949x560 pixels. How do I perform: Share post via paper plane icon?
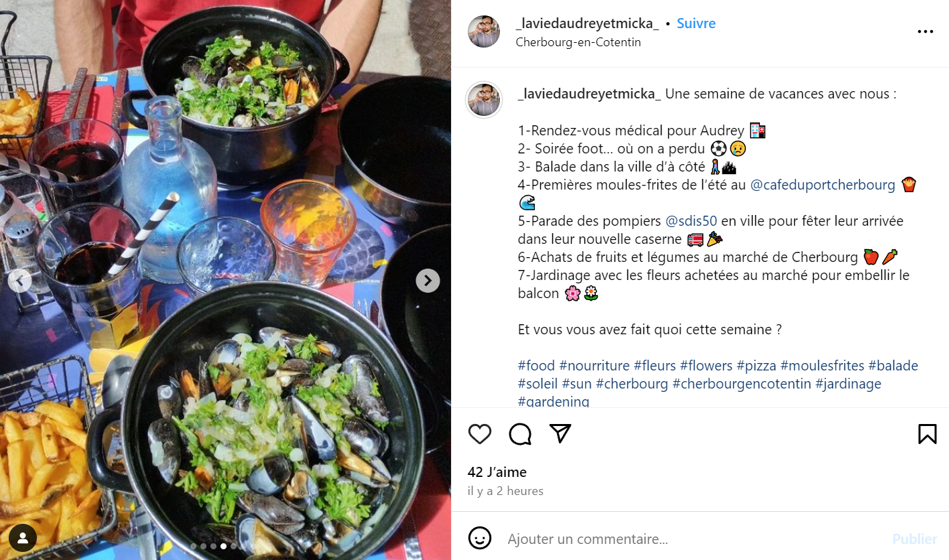click(560, 433)
